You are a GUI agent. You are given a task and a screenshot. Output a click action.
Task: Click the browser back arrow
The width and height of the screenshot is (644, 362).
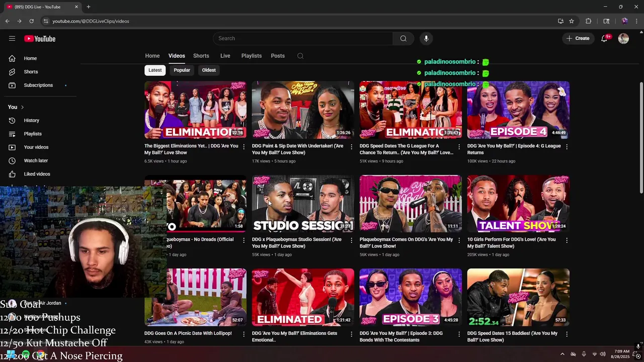(7, 21)
